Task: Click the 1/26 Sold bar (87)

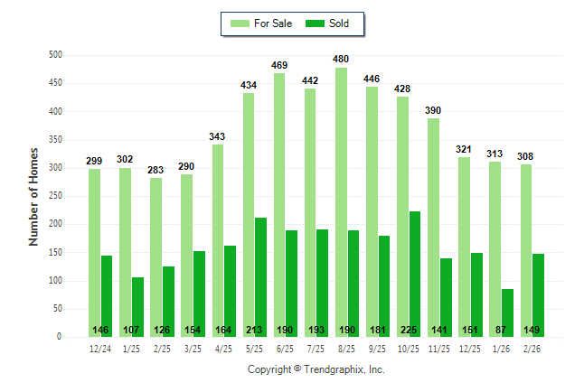Action: click(x=507, y=313)
